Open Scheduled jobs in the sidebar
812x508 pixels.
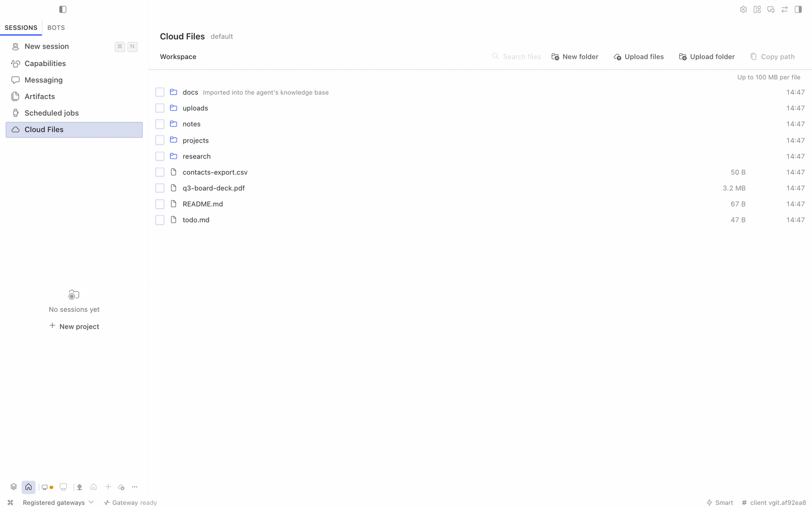pyautogui.click(x=74, y=113)
